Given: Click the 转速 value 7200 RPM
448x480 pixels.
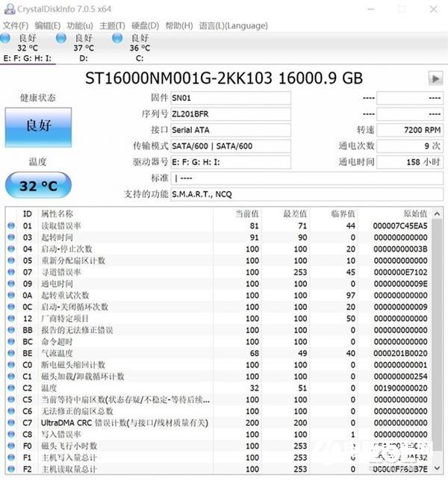Looking at the screenshot, I should pos(410,130).
